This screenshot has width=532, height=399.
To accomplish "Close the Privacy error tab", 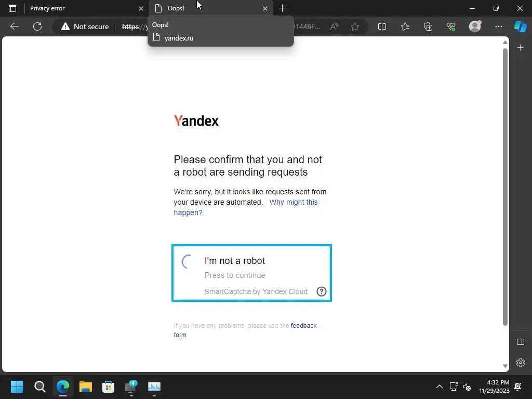I will click(141, 8).
